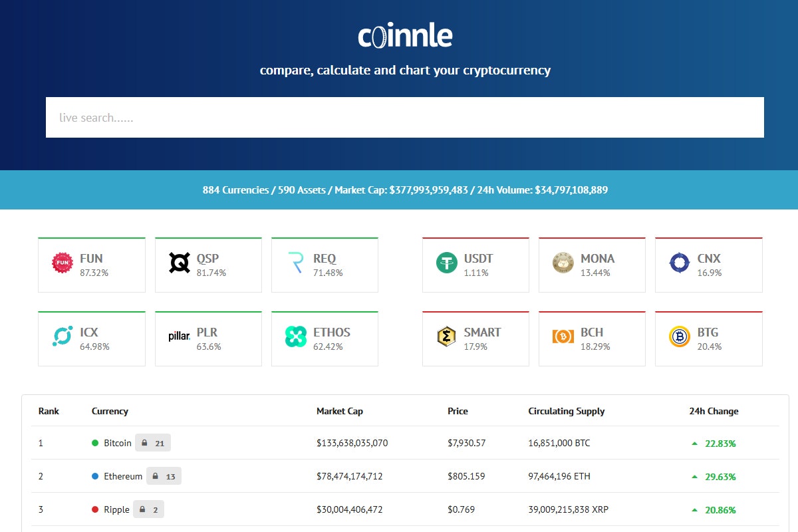Image resolution: width=798 pixels, height=532 pixels.
Task: Click the BTG Bitcoin Gold logo
Action: [x=680, y=336]
